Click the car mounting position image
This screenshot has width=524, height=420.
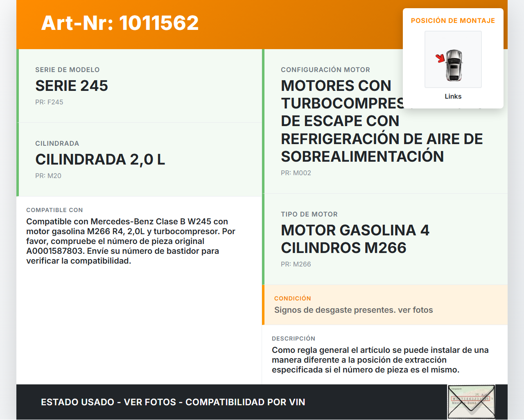[x=453, y=59]
